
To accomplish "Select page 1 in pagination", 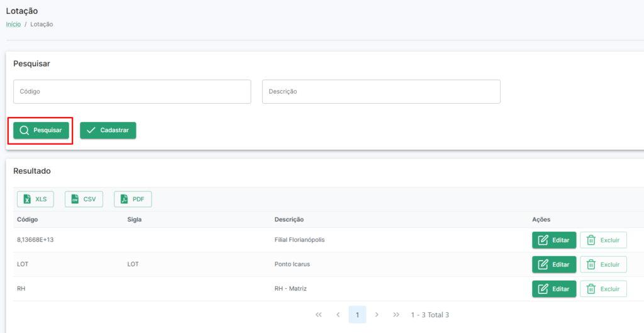I will click(x=357, y=315).
